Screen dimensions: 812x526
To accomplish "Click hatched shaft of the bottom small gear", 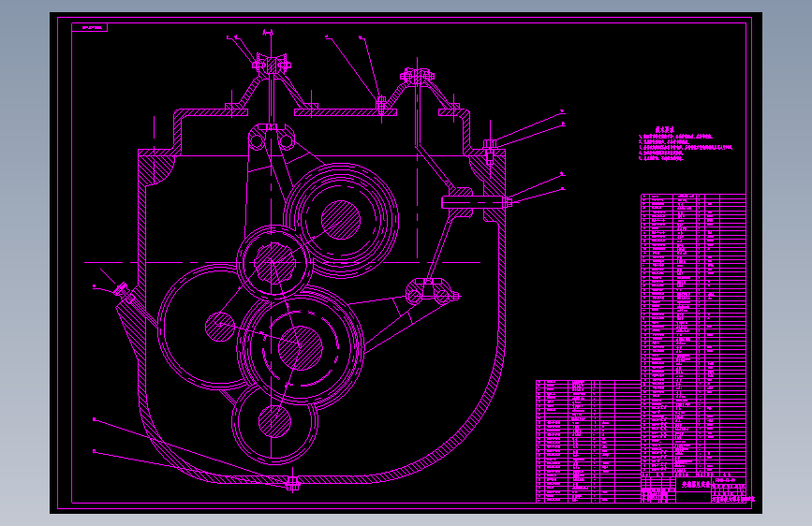I will click(275, 421).
